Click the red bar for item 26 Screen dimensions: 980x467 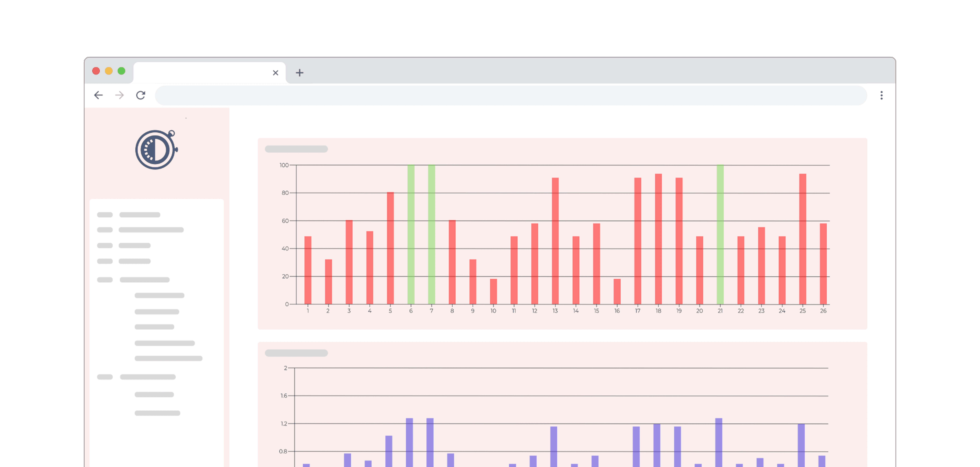click(823, 264)
